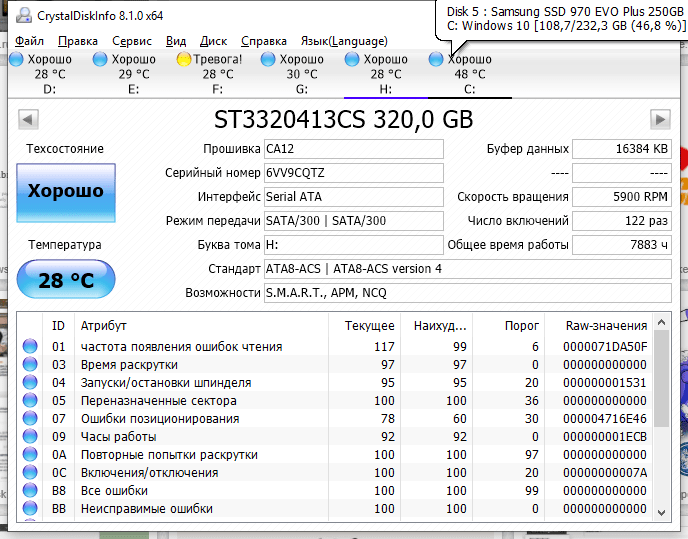Click the Наихуд... column header
Screen dimensions: 688x539
click(436, 326)
